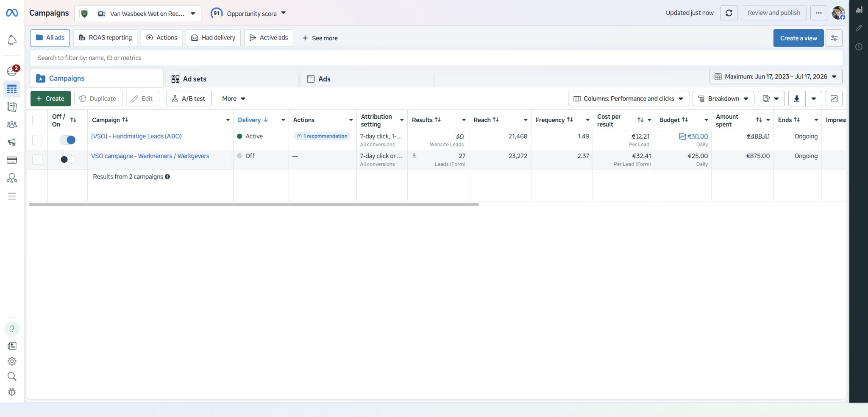Click the bug report icon

click(12, 392)
